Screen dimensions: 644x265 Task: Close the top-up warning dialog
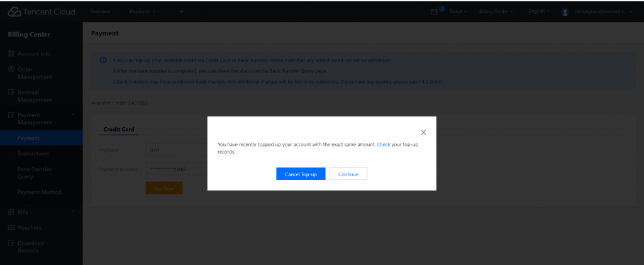pyautogui.click(x=423, y=132)
